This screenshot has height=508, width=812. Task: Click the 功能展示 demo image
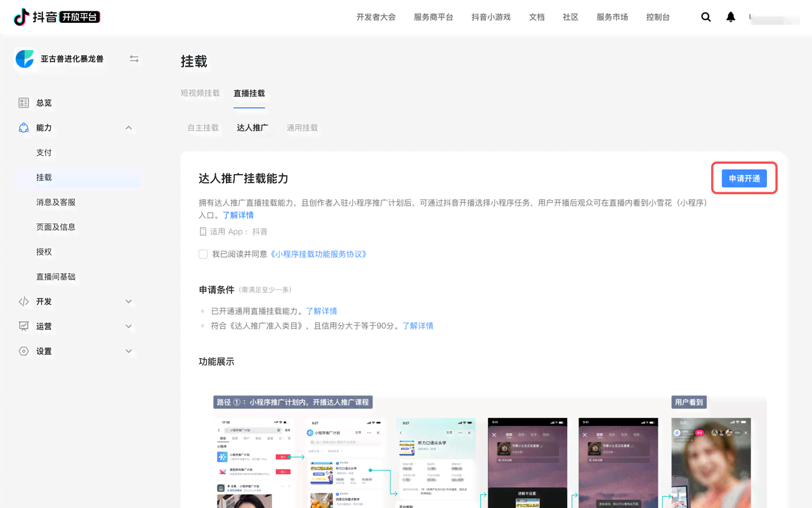click(x=483, y=450)
